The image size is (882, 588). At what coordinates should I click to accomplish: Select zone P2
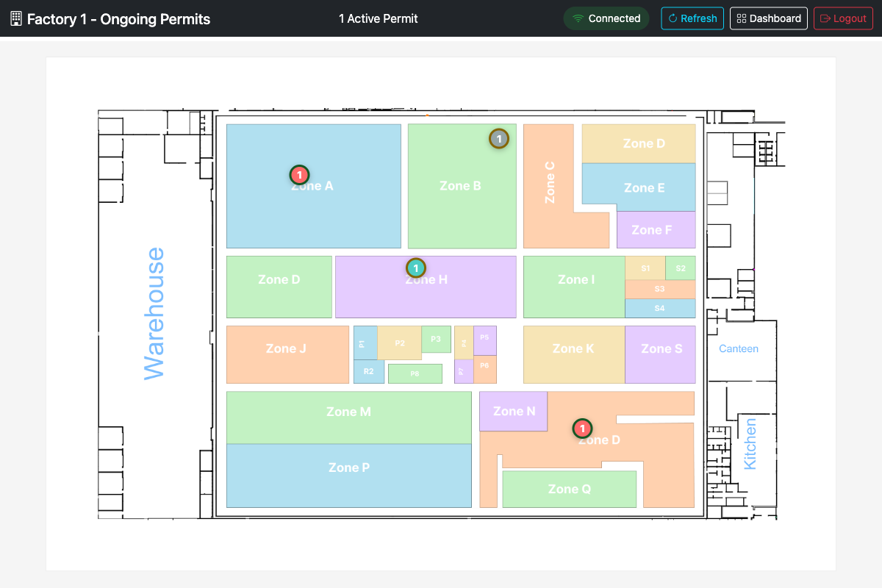point(400,342)
